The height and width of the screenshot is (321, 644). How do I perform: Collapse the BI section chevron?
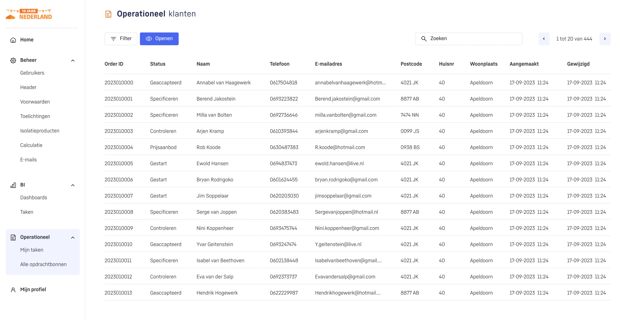click(x=73, y=185)
